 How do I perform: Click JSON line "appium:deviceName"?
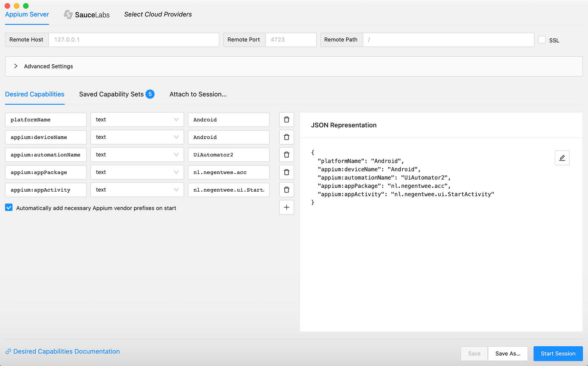[369, 169]
